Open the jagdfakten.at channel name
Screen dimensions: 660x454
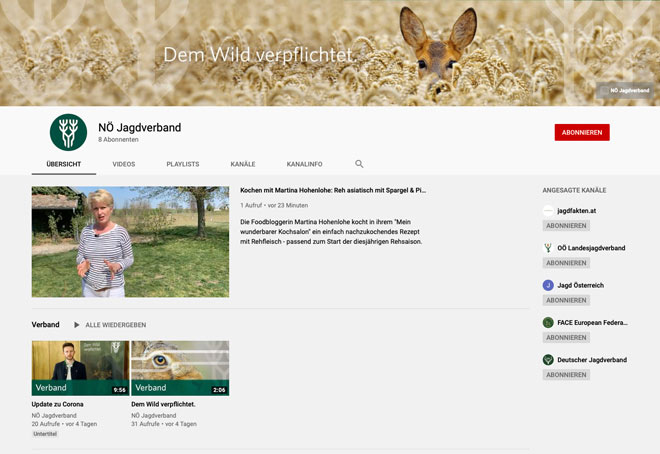click(x=577, y=210)
